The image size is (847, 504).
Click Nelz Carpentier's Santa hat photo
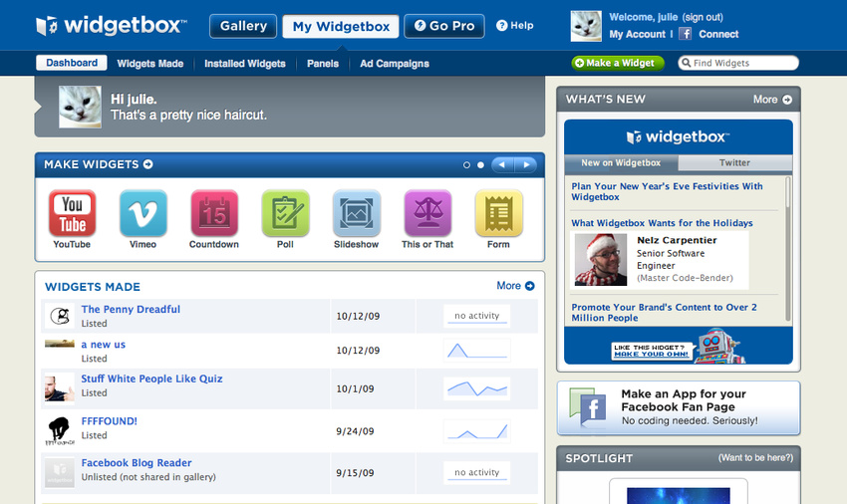coord(601,260)
